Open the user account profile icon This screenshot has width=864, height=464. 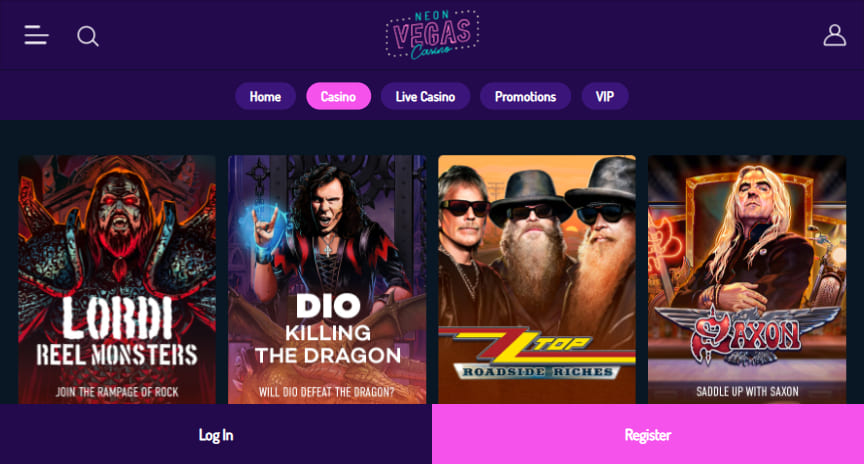834,35
